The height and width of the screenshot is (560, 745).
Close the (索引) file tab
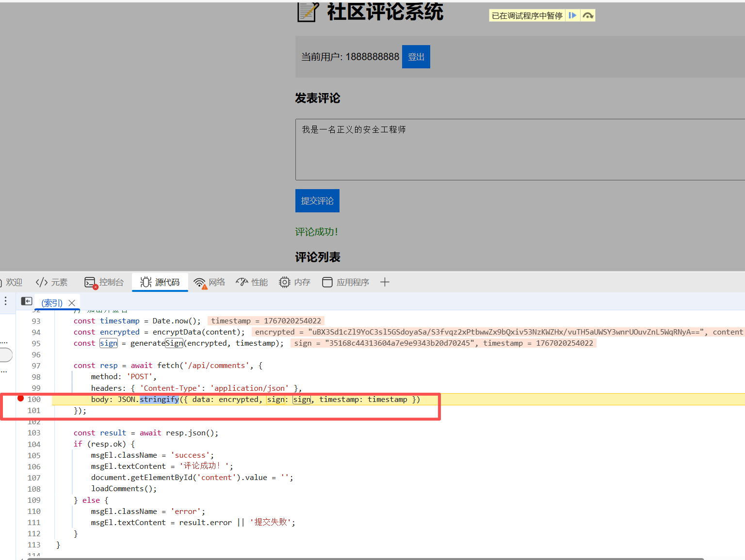tap(72, 303)
